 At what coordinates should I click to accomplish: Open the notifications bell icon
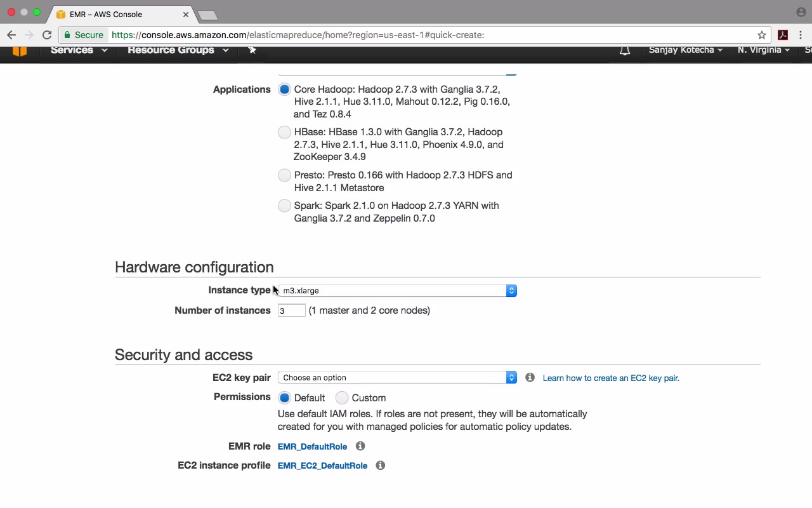[625, 50]
